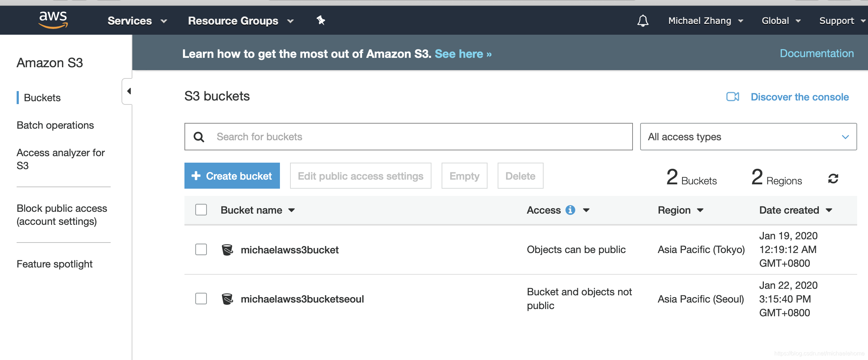Open the Services dropdown menu
This screenshot has height=360, width=868.
[137, 21]
